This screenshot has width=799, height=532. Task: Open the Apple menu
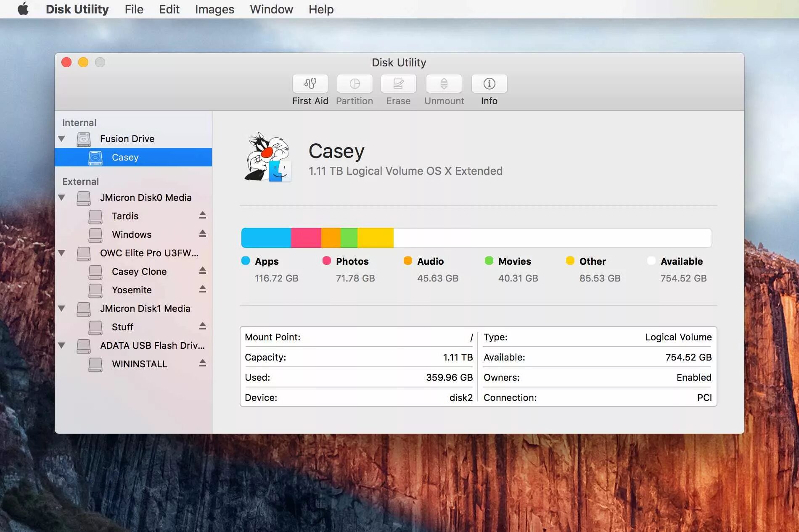(23, 9)
